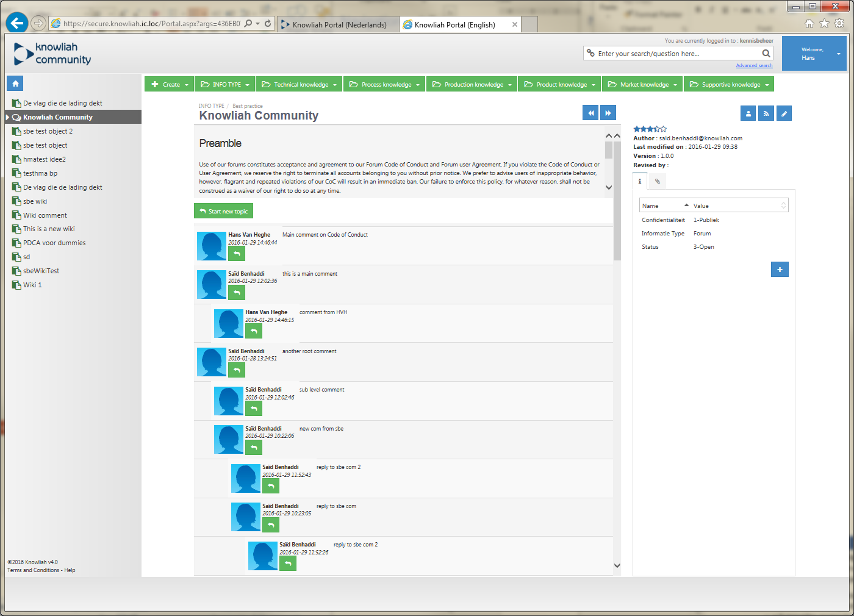Viewport: 854px width, 616px height.
Task: Click the RSS feed subscribe icon
Action: point(766,113)
